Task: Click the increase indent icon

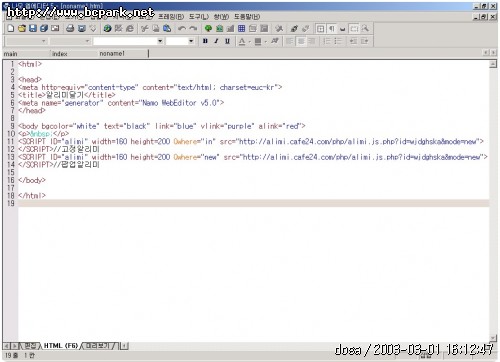Action: 365,41
